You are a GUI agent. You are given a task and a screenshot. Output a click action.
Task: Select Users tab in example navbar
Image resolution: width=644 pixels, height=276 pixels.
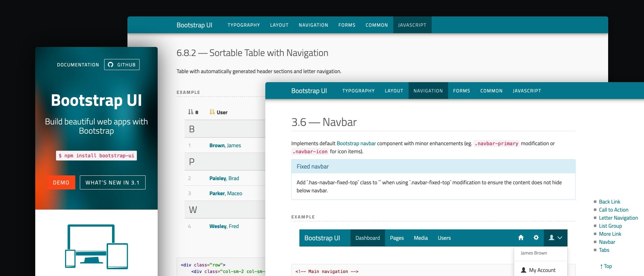[444, 238]
